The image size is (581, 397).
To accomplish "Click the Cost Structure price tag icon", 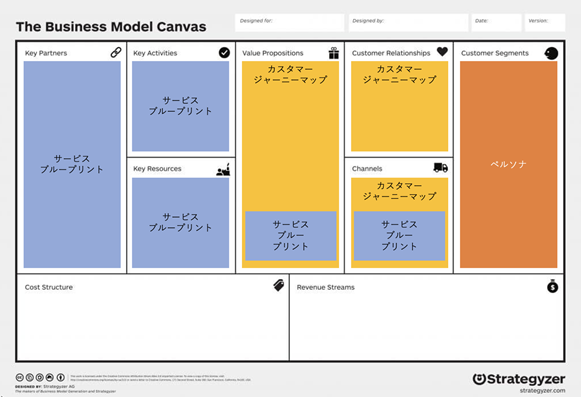I will (279, 285).
